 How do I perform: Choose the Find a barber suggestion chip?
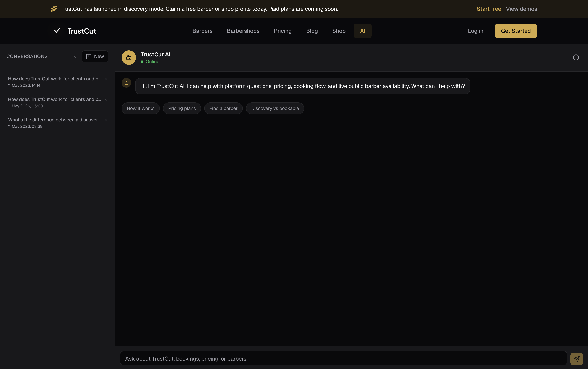[223, 108]
